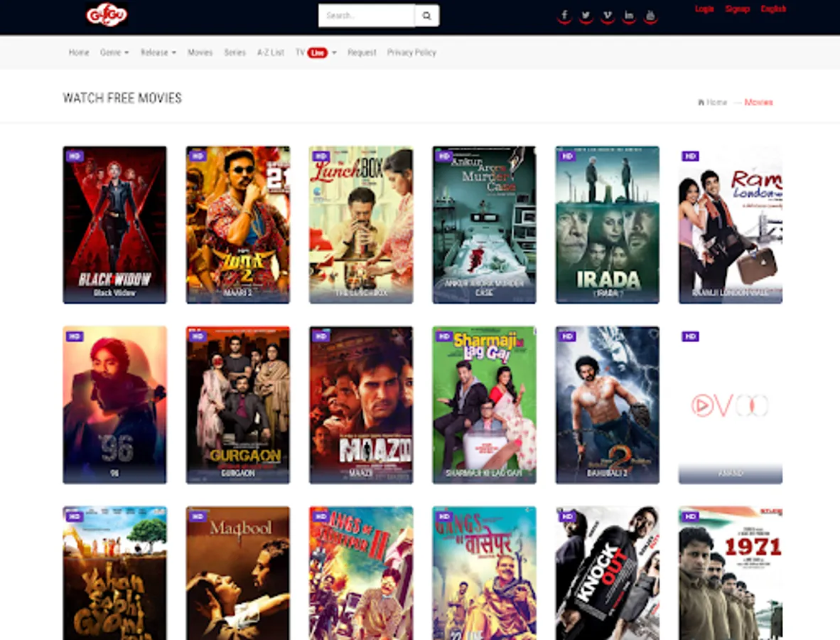Open the Yahan Sabhi Gyani Hain poster

[x=114, y=573]
